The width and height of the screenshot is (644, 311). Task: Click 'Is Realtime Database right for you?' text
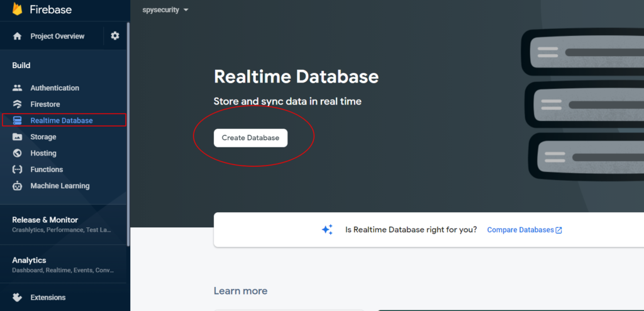[x=411, y=230]
